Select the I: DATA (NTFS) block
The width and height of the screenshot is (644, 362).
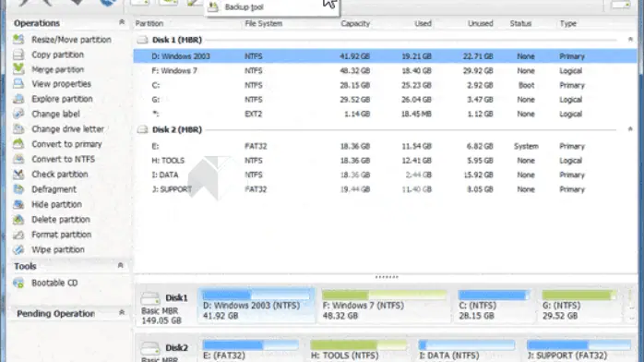coord(467,350)
